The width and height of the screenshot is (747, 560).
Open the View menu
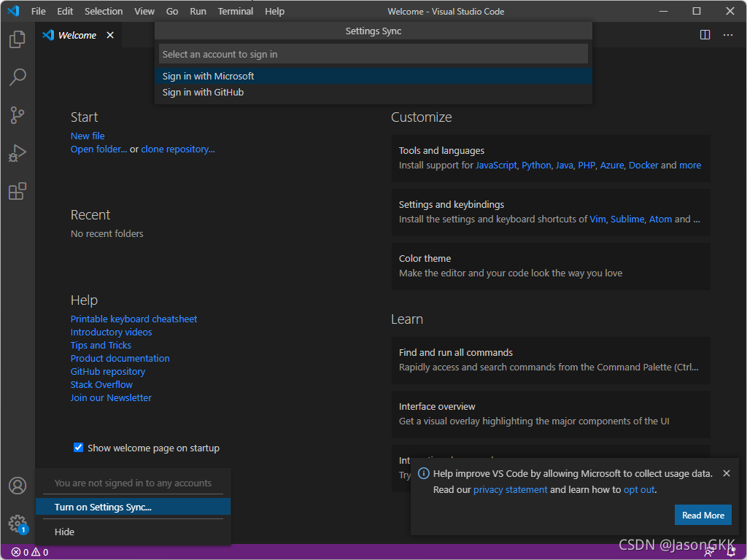[144, 12]
